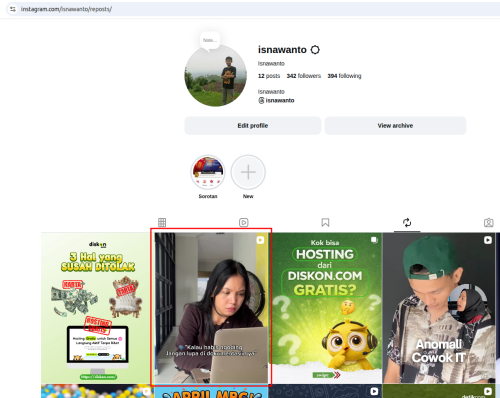This screenshot has height=398, width=500.
Task: Open the Note bubble above profile photo
Action: point(210,40)
